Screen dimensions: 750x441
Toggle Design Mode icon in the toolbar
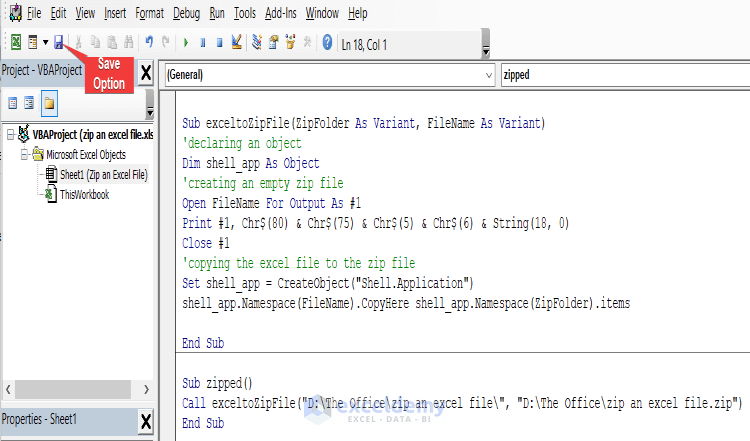click(235, 43)
